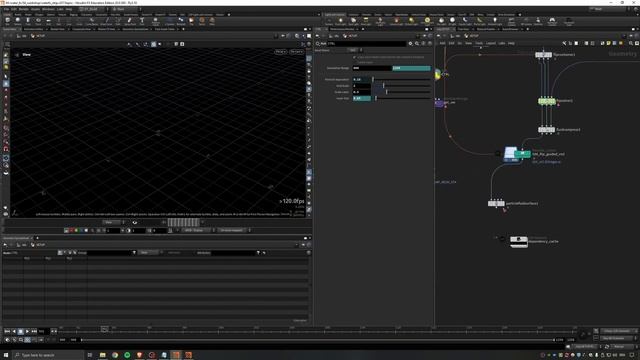Screen dimensions: 640x360
Task: Open the FX_Build desktop dropdown
Action: (x=93, y=9)
